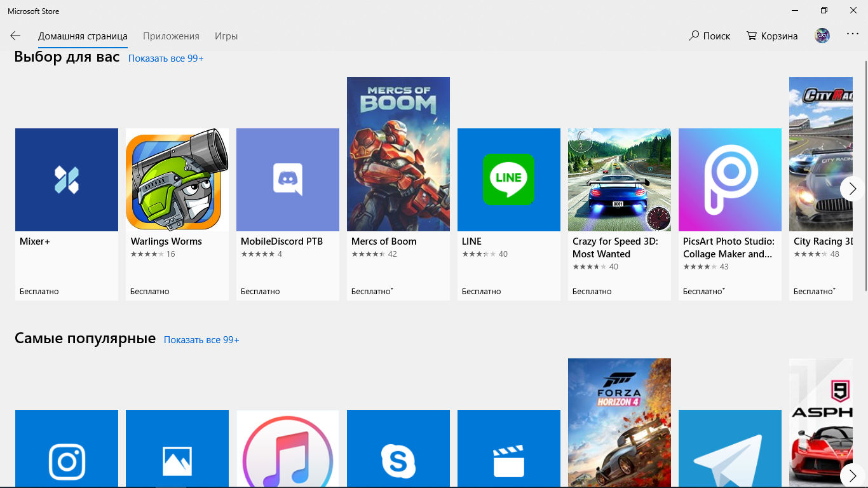868x488 pixels.
Task: Open the Asphalt 9 game cover
Action: coord(821,423)
